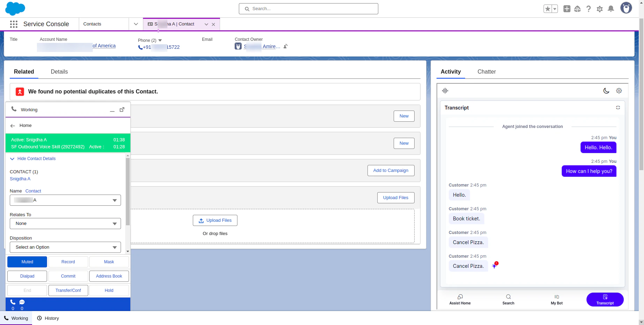
Task: Open the App Launcher waffle icon
Action: point(13,24)
